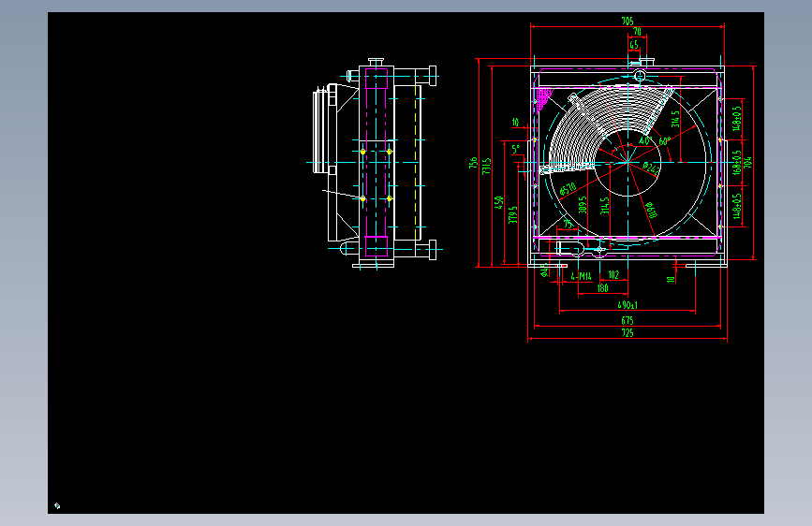Select the Φ570 diameter dimension
The height and width of the screenshot is (526, 812).
568,189
